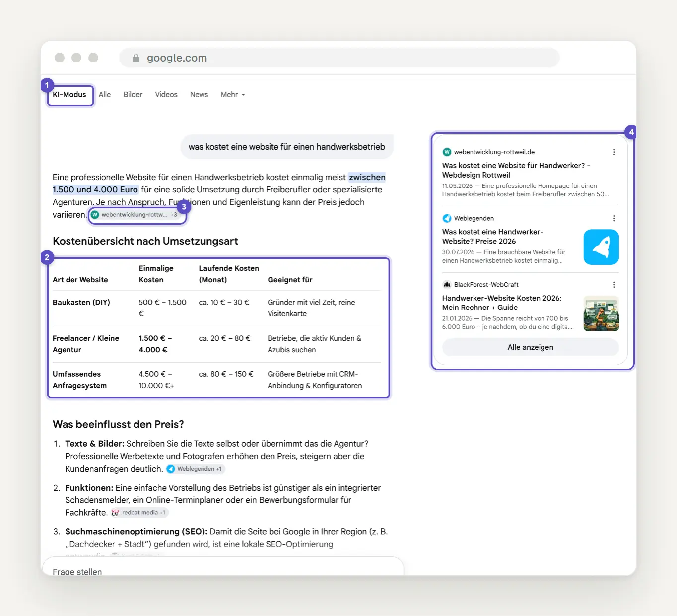This screenshot has height=616, width=677.
Task: Click the lock icon in the address bar
Action: 136,58
